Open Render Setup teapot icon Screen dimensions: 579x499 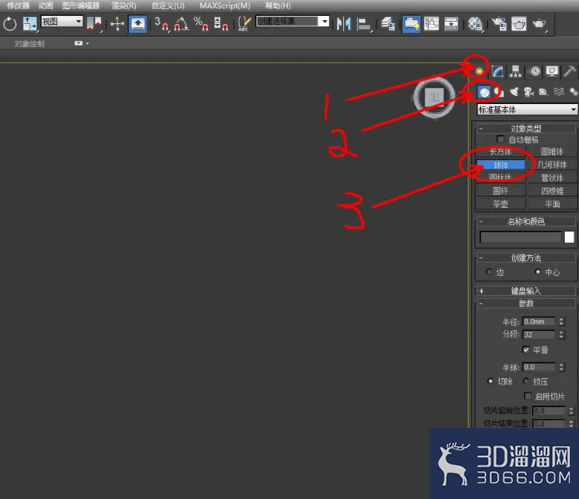point(499,24)
